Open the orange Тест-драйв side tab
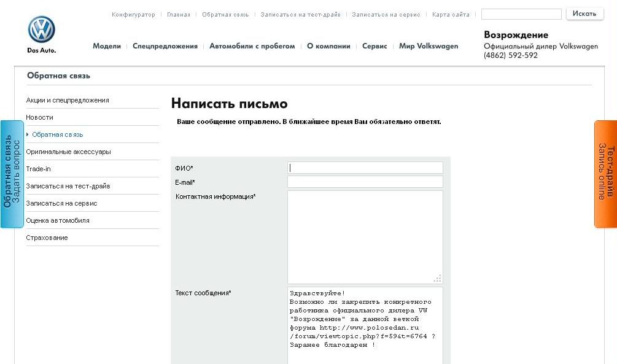Screen dimensions: 617x364 tap(605, 174)
